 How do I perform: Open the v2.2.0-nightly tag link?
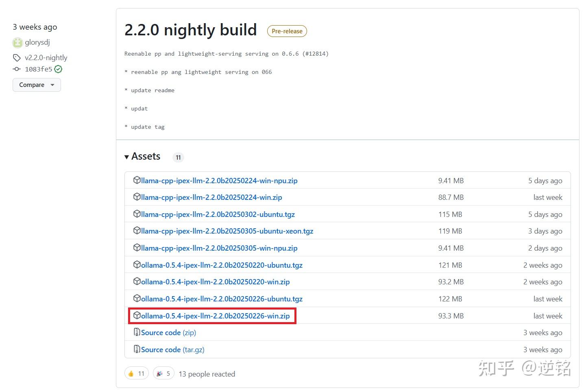click(x=46, y=58)
